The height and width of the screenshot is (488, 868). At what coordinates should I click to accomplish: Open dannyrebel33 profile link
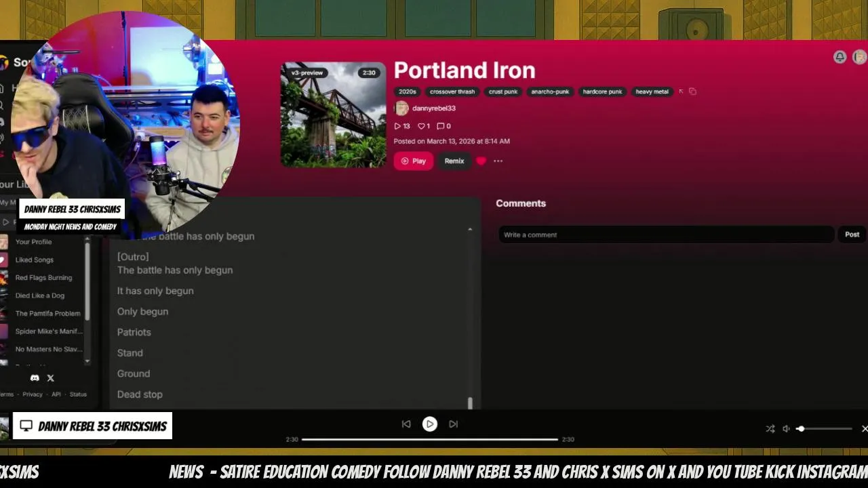[x=434, y=108]
